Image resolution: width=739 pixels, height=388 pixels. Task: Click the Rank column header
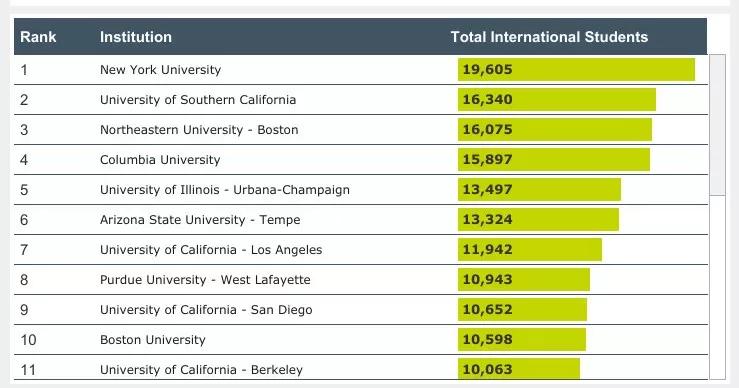pyautogui.click(x=38, y=37)
